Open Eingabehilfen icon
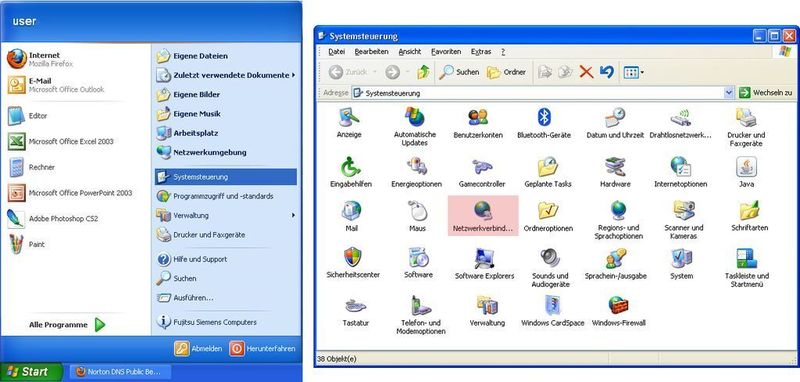 pyautogui.click(x=351, y=172)
